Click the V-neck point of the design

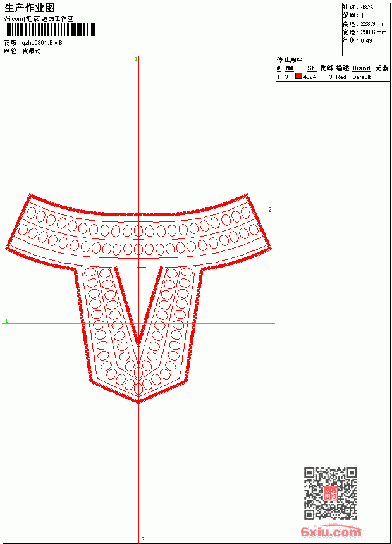click(138, 344)
